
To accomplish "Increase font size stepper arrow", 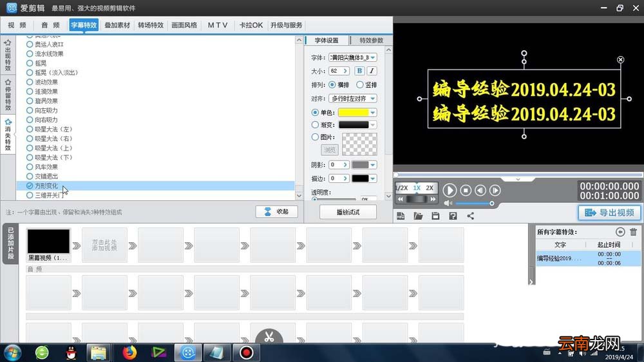I will point(345,71).
